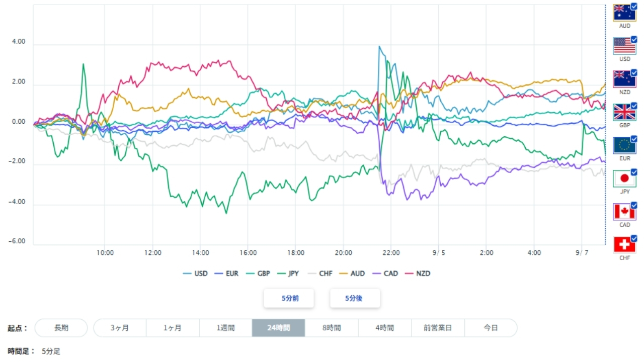644x362 pixels.
Task: Click the JPY Japan flag icon
Action: tap(624, 178)
